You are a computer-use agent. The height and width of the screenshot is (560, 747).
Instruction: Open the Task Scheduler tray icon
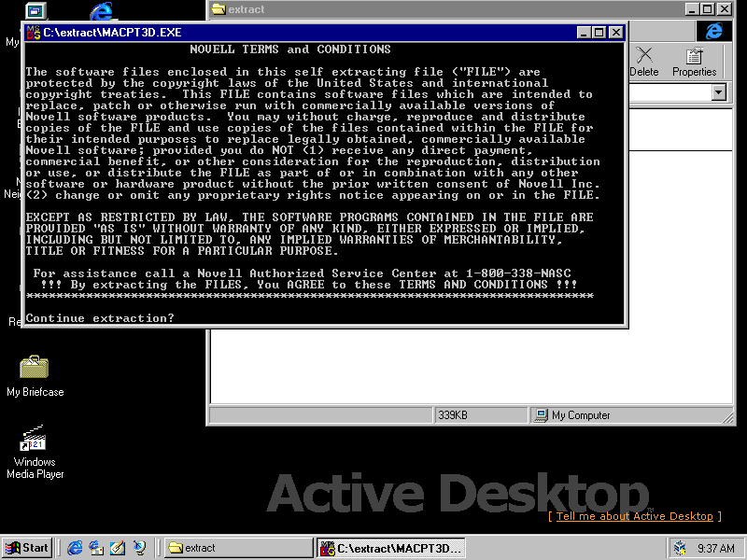(x=681, y=548)
